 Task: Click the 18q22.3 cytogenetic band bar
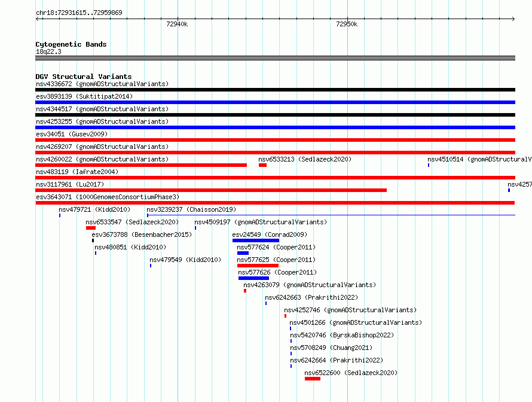[x=275, y=58]
